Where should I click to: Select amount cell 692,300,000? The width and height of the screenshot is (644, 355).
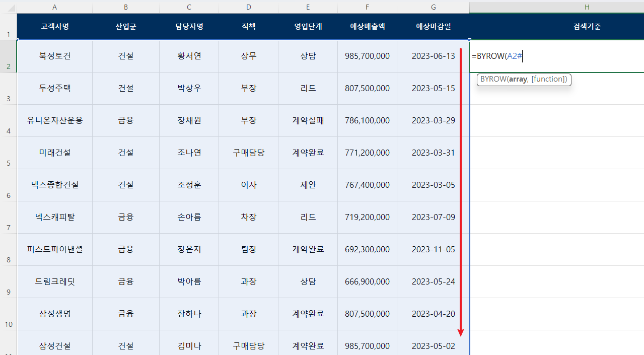click(367, 249)
